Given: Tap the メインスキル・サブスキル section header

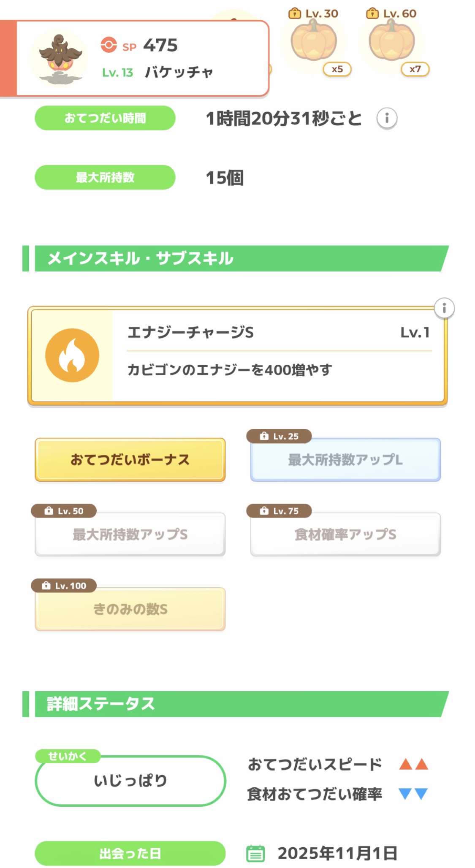Looking at the screenshot, I should click(x=236, y=258).
